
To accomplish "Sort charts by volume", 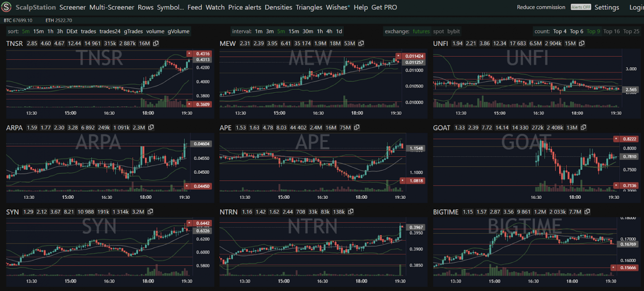I will point(155,31).
